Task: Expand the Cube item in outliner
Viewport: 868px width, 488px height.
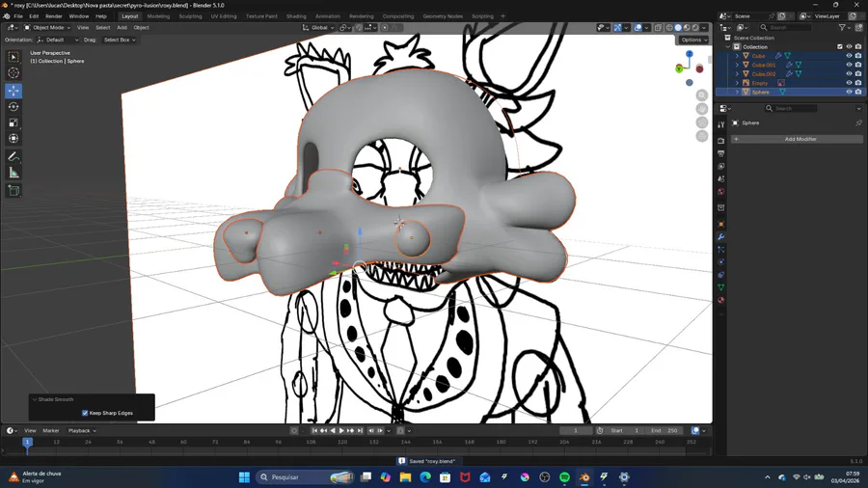Action: [x=737, y=56]
